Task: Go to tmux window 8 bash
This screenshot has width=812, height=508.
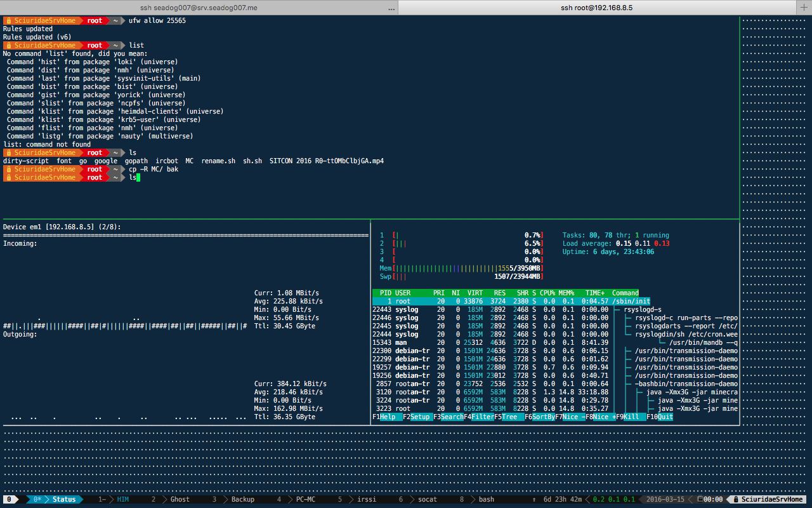Action: point(477,500)
